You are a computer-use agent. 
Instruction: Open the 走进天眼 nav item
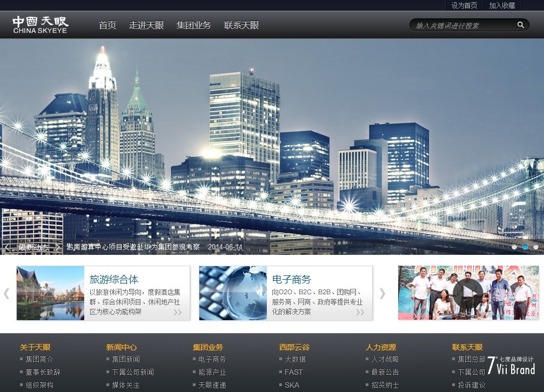click(146, 25)
